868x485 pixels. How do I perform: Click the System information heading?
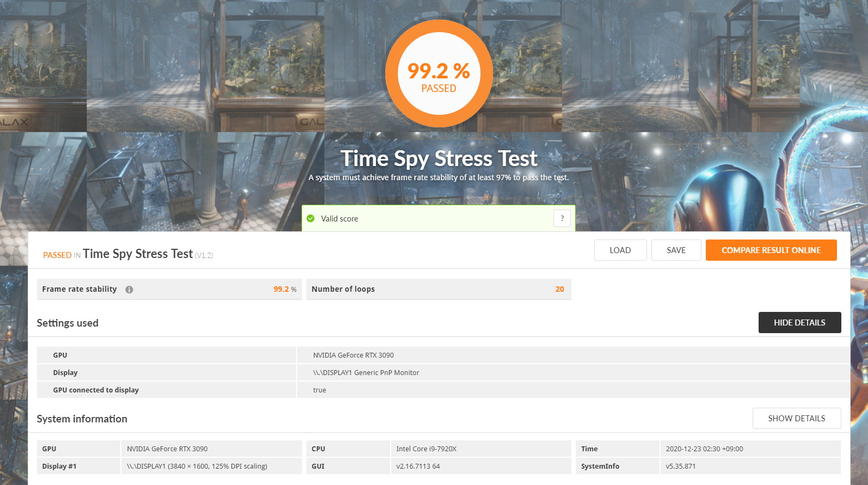click(82, 419)
